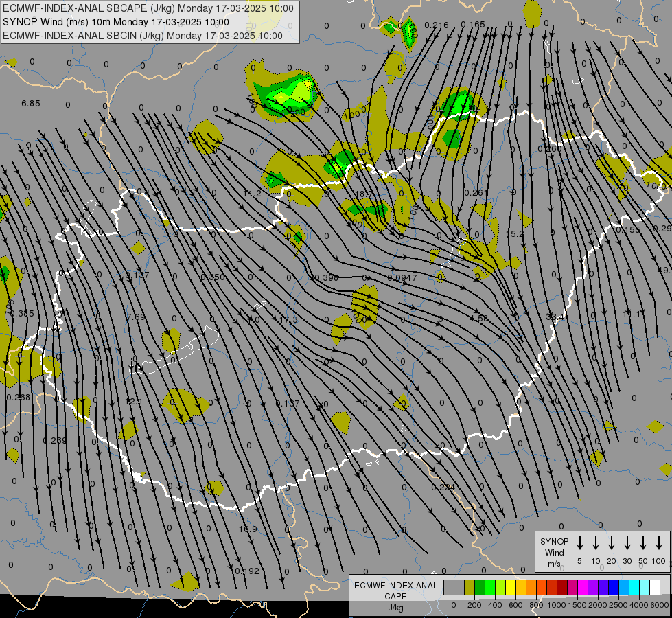Click the wind arrow above 5 m/s
Viewport: 672px width, 618px height.
click(x=580, y=543)
